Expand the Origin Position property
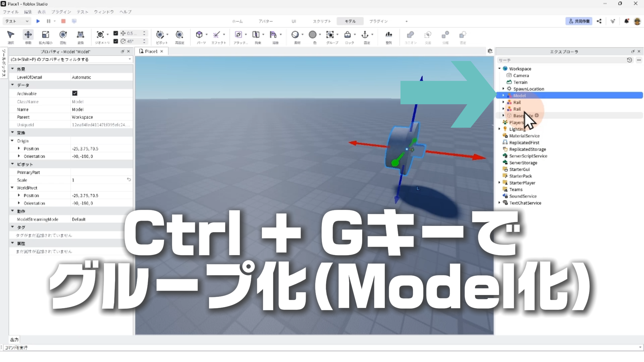Image resolution: width=644 pixels, height=362 pixels. 19,148
